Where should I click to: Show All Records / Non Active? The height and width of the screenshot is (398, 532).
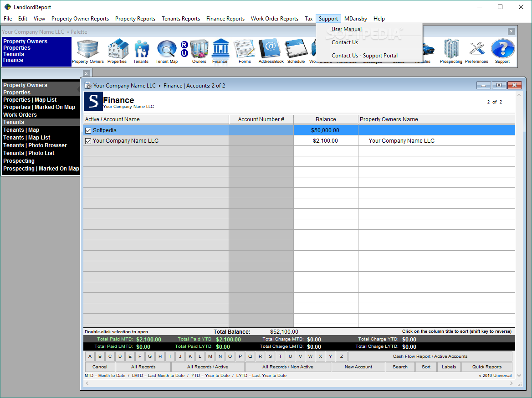(288, 367)
